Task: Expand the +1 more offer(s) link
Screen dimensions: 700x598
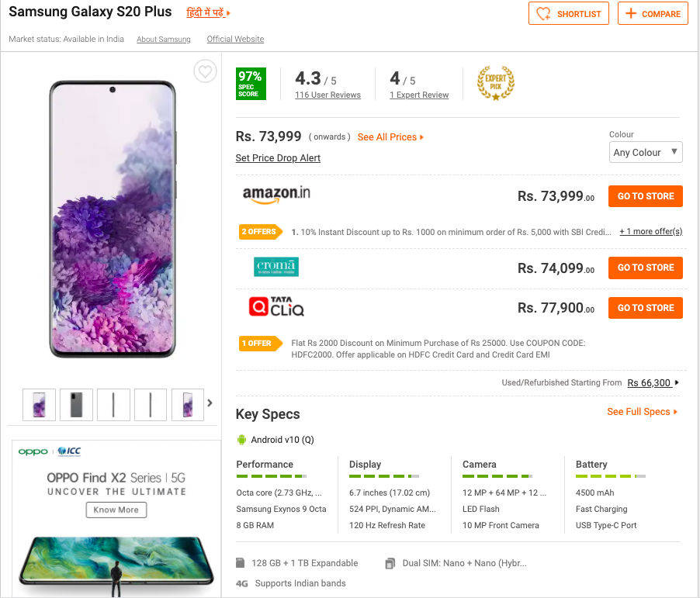Action: 650,231
